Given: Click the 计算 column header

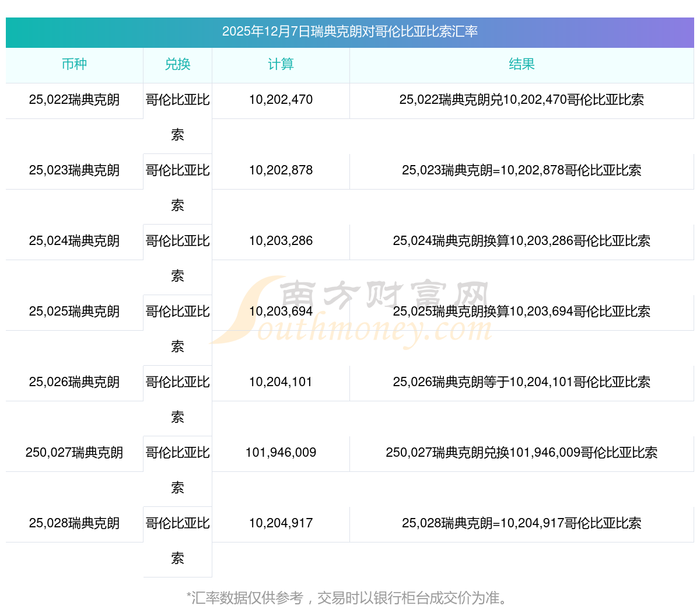Looking at the screenshot, I should pyautogui.click(x=281, y=65).
